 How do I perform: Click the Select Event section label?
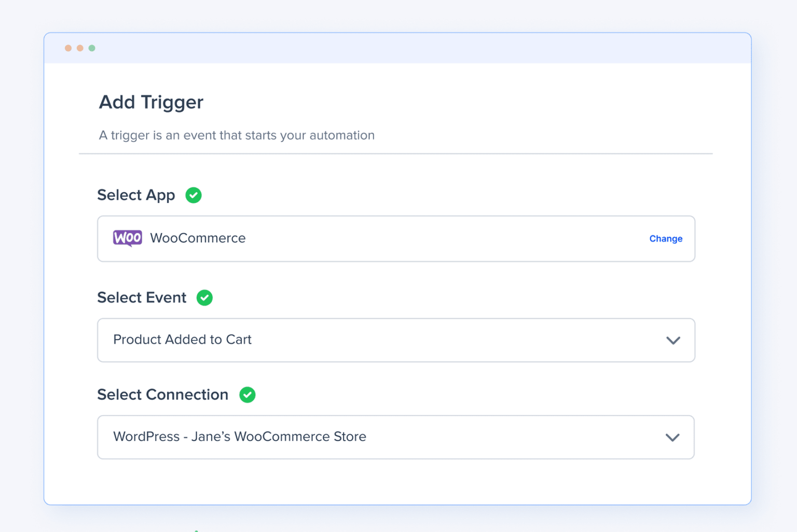[142, 297]
